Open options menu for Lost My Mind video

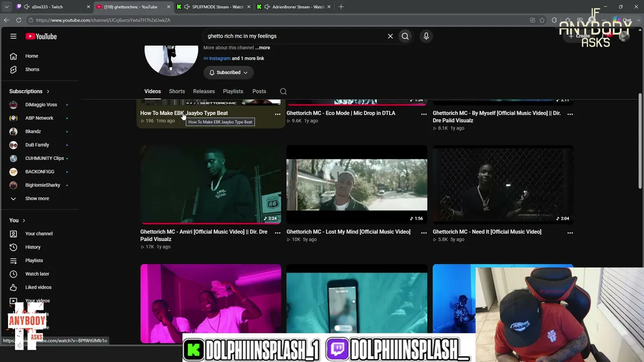(424, 233)
